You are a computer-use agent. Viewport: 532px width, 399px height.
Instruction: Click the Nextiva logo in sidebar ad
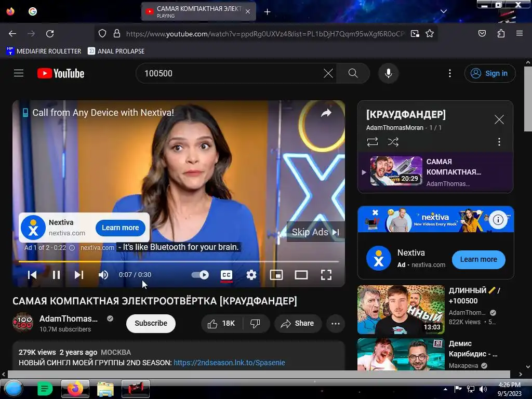[x=379, y=258]
